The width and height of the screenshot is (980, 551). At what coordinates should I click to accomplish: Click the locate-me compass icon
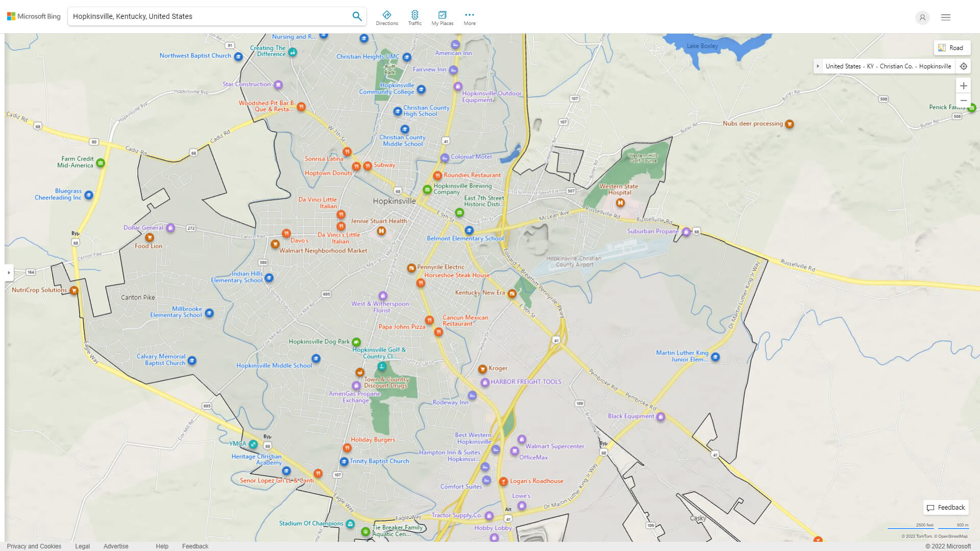click(x=964, y=66)
